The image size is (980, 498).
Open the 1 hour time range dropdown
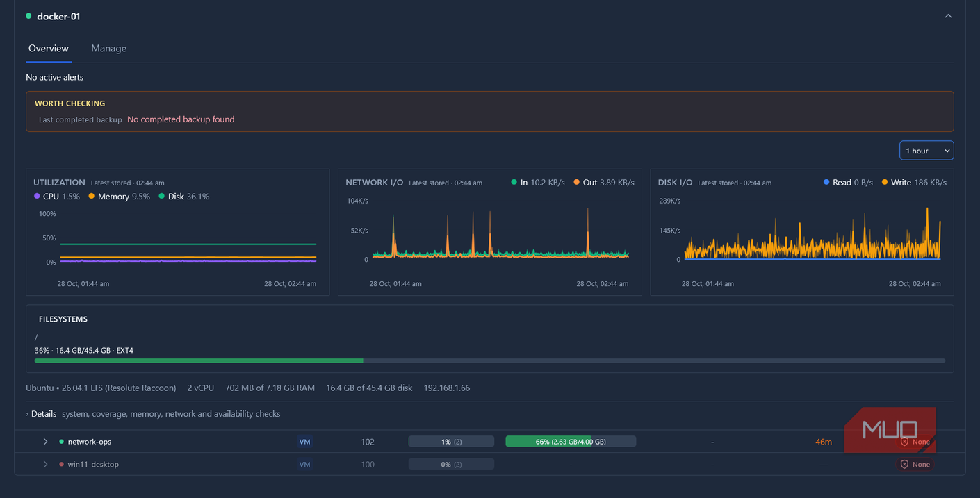[926, 151]
